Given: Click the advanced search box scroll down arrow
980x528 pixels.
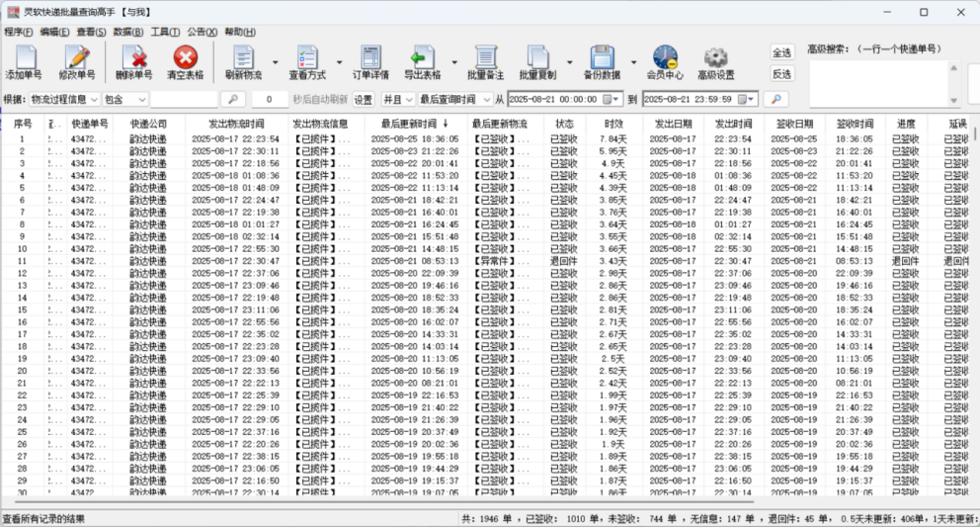Looking at the screenshot, I should (x=953, y=101).
